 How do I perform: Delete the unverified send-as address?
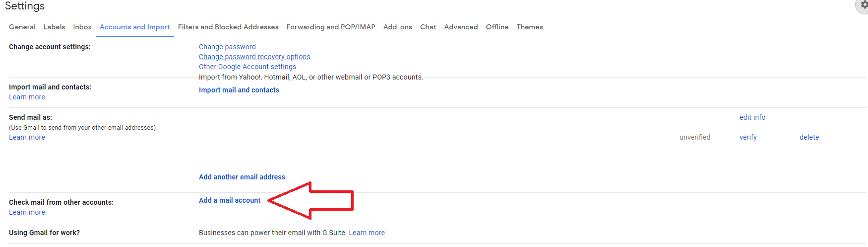809,137
